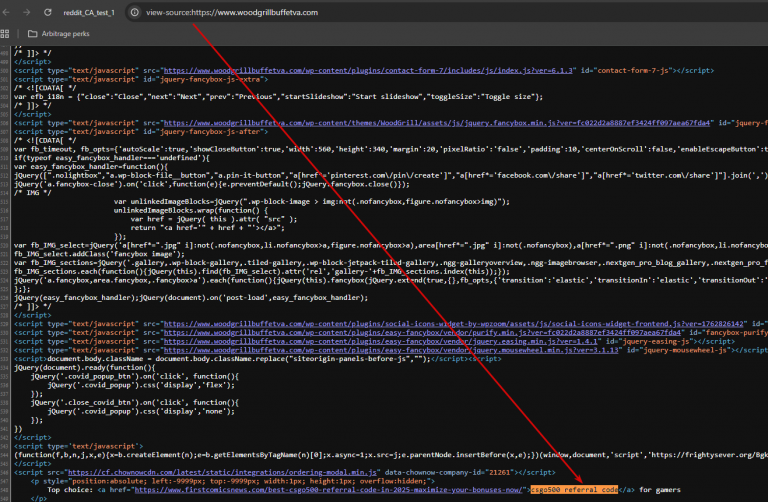Open the site information icon in address bar
The width and height of the screenshot is (768, 502).
[x=134, y=12]
